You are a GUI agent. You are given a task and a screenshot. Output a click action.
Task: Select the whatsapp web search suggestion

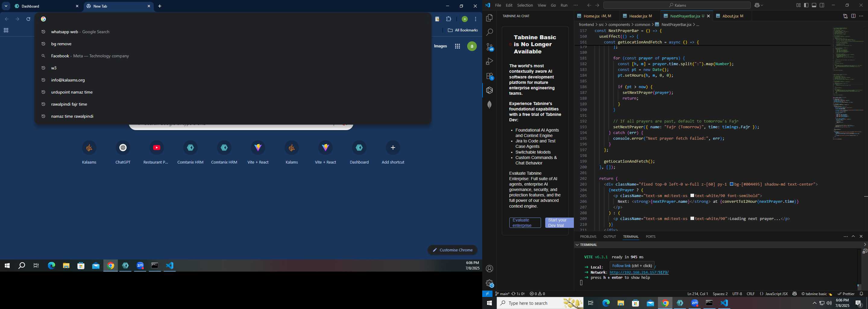pos(232,32)
